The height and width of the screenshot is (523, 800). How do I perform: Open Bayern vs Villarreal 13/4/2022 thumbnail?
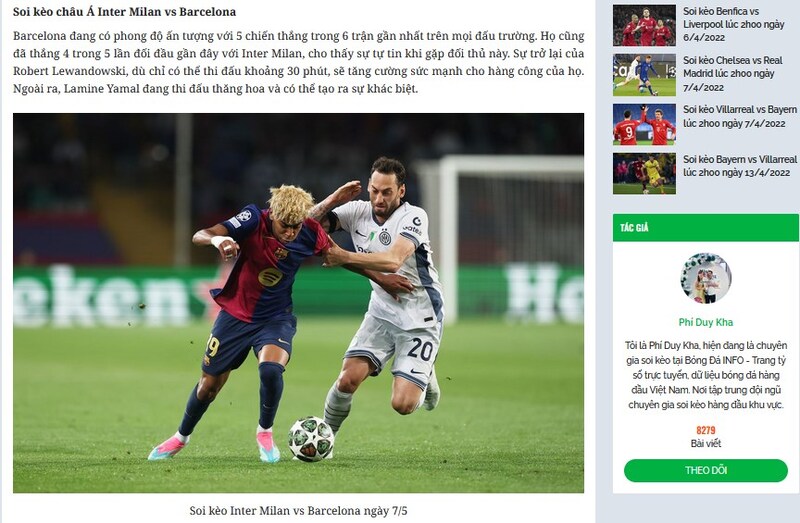pos(644,173)
